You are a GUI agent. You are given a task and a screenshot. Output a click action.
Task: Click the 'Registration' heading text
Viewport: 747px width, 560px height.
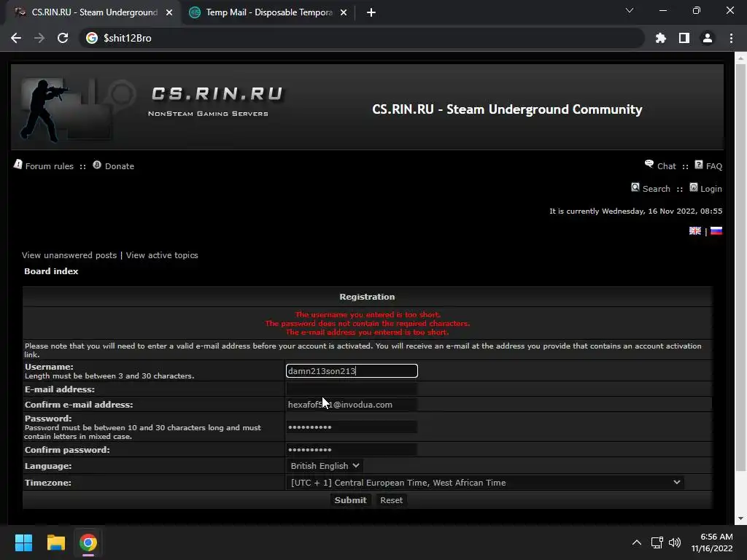(x=367, y=297)
